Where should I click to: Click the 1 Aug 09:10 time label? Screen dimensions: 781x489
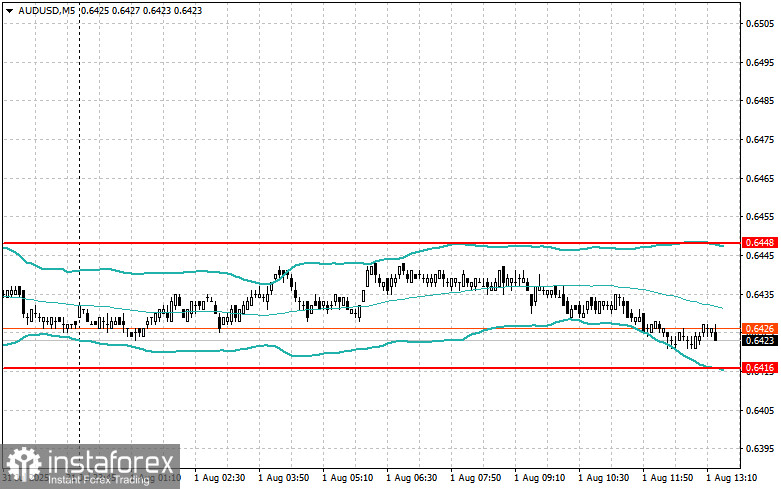pos(539,478)
